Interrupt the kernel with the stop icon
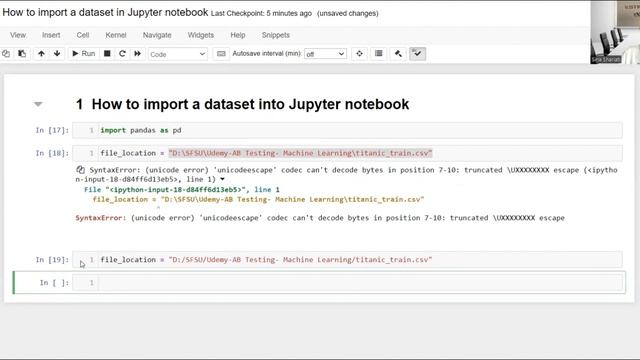 tap(107, 53)
